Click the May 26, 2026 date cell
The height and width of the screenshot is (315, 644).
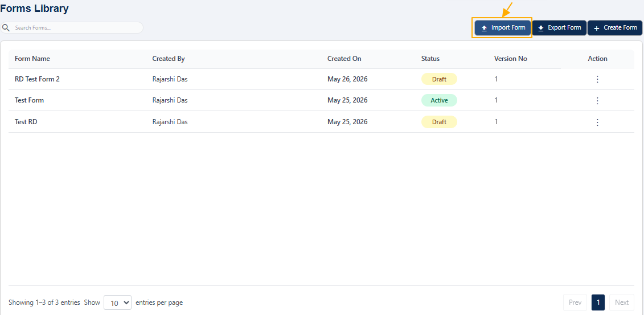347,79
